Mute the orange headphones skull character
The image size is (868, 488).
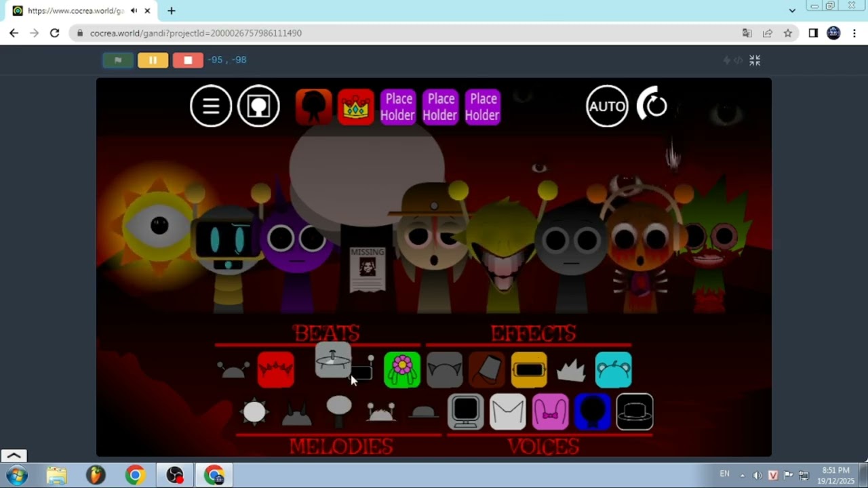tap(639, 247)
